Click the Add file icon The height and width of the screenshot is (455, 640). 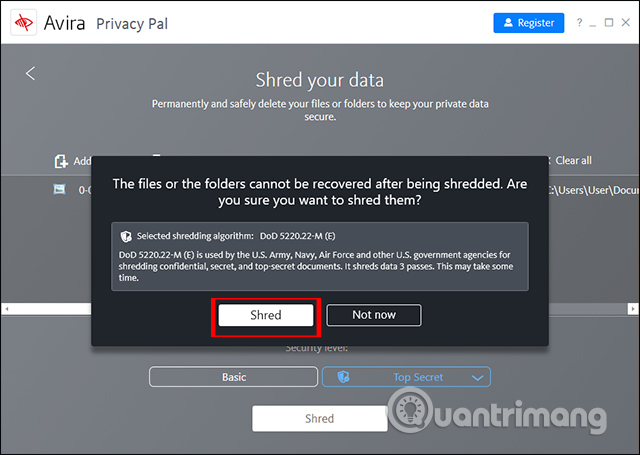(x=61, y=161)
